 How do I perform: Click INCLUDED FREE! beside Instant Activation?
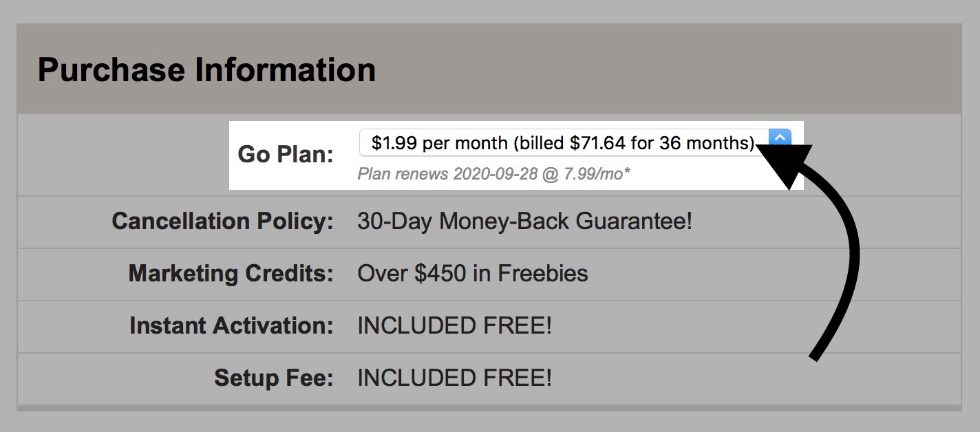coord(454,325)
